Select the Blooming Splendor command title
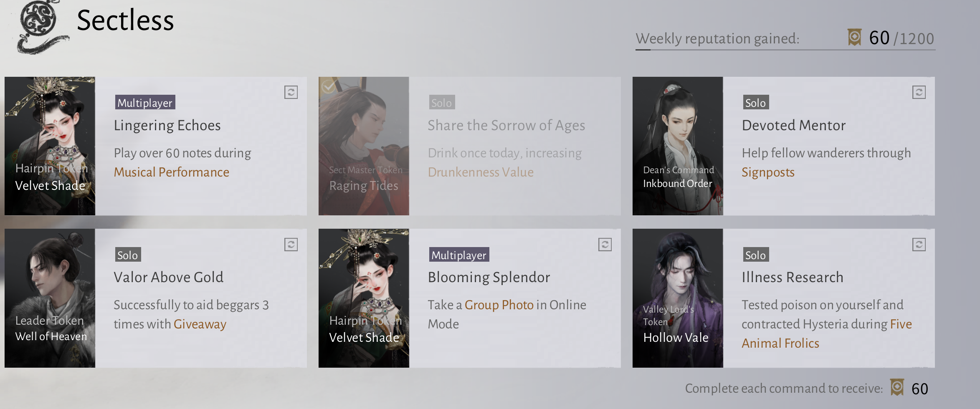The height and width of the screenshot is (409, 980). 489,278
